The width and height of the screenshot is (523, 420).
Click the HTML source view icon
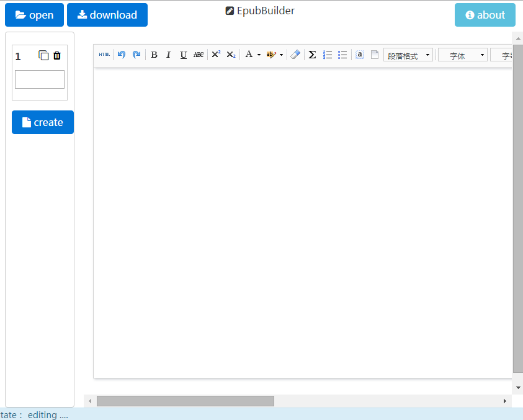pyautogui.click(x=104, y=55)
